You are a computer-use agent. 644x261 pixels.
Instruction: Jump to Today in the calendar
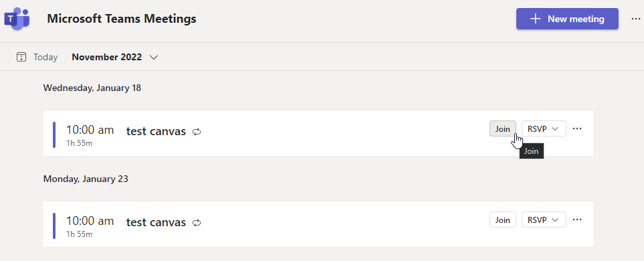45,57
